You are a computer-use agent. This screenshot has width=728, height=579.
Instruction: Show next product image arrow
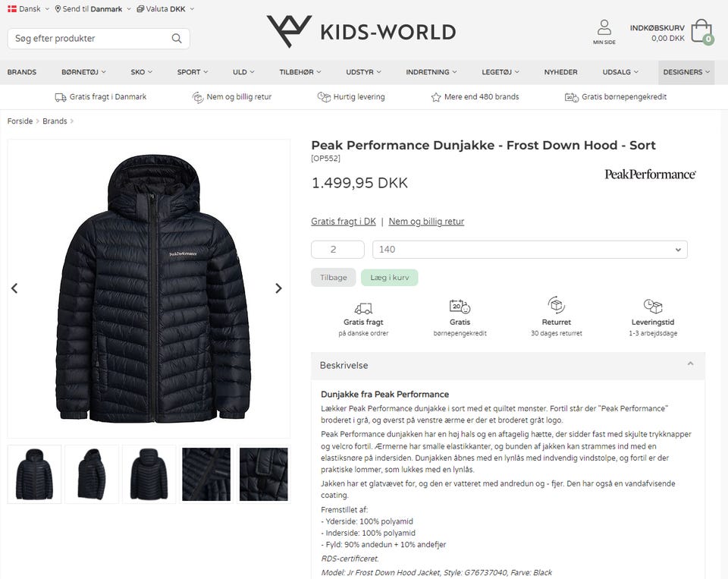point(278,288)
